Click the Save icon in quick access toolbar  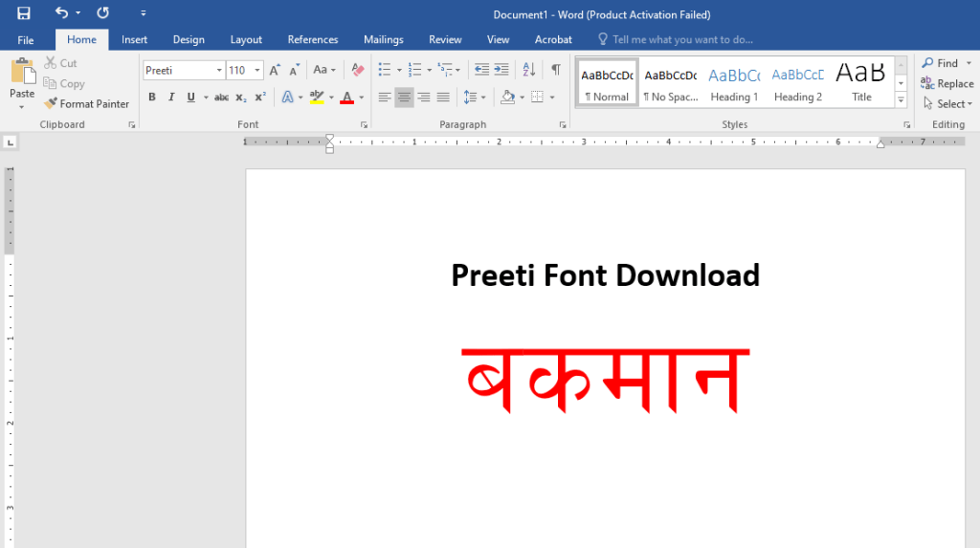coord(24,13)
